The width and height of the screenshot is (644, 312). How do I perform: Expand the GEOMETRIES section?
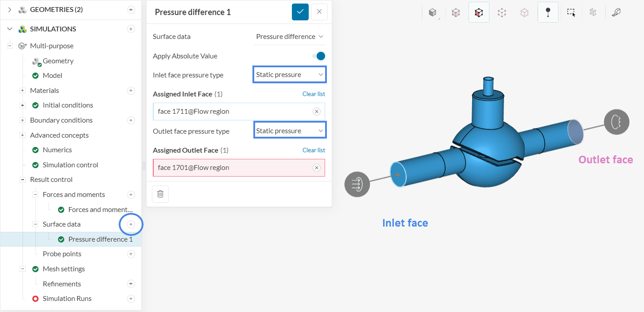(10, 10)
